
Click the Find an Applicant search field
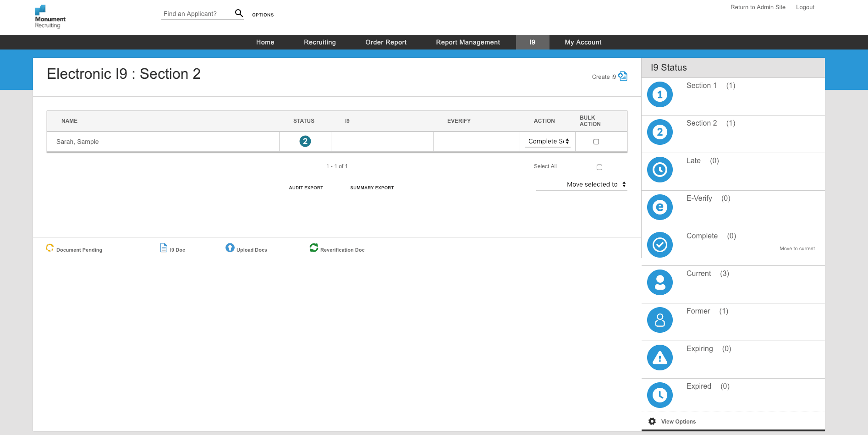click(197, 14)
